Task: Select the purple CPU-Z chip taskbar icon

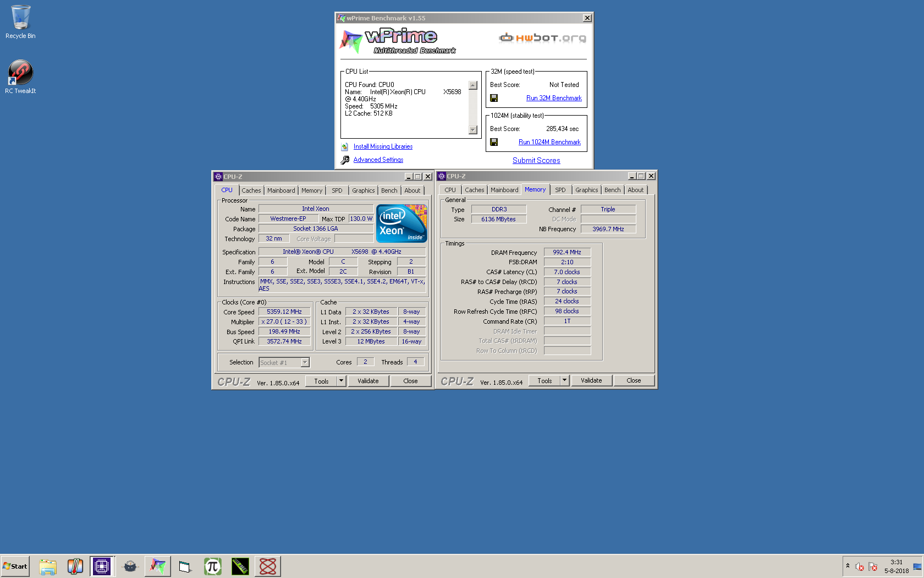Action: coord(102,566)
